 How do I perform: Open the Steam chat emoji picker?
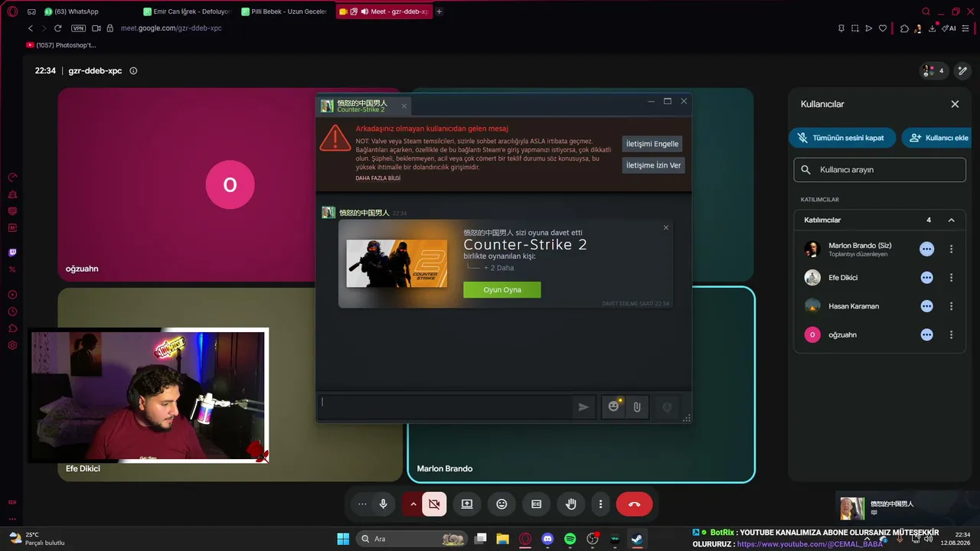613,407
